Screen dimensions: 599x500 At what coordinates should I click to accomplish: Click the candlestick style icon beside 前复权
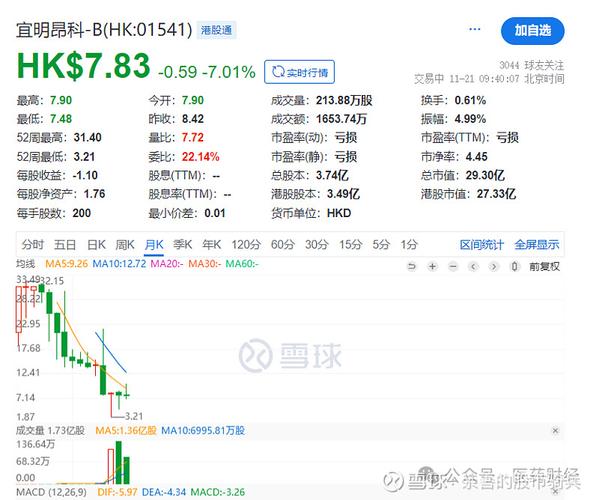(515, 266)
